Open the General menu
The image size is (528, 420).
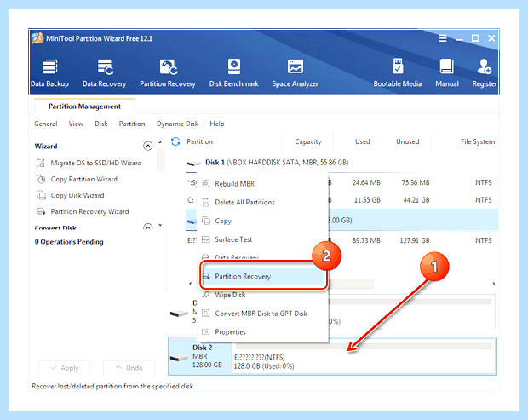pyautogui.click(x=46, y=124)
